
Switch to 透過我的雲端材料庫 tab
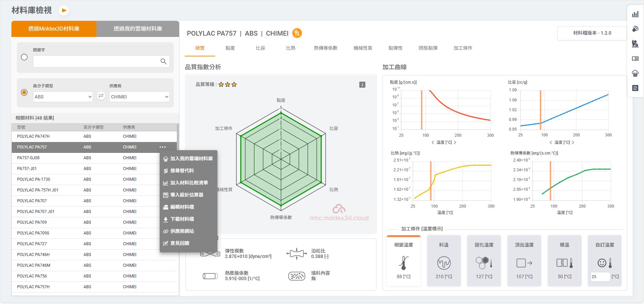click(138, 29)
